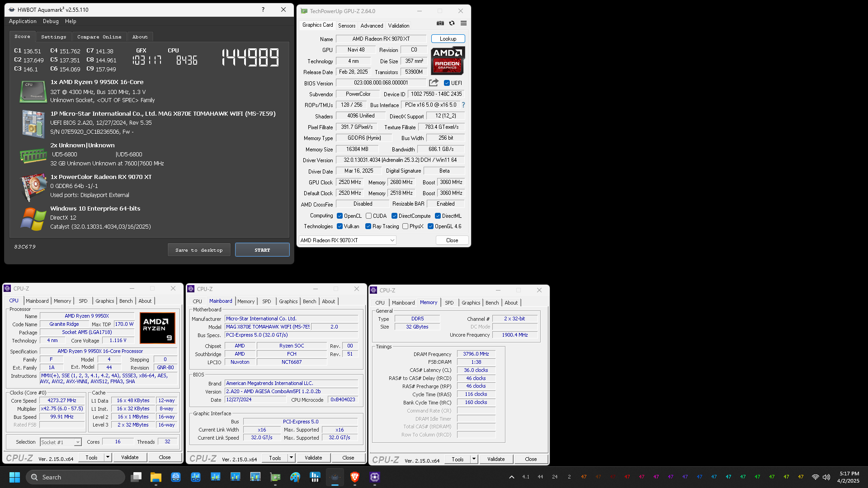Open the AMD Radeon RX 9070 XT GPU dropdown
The width and height of the screenshot is (868, 488).
point(347,240)
